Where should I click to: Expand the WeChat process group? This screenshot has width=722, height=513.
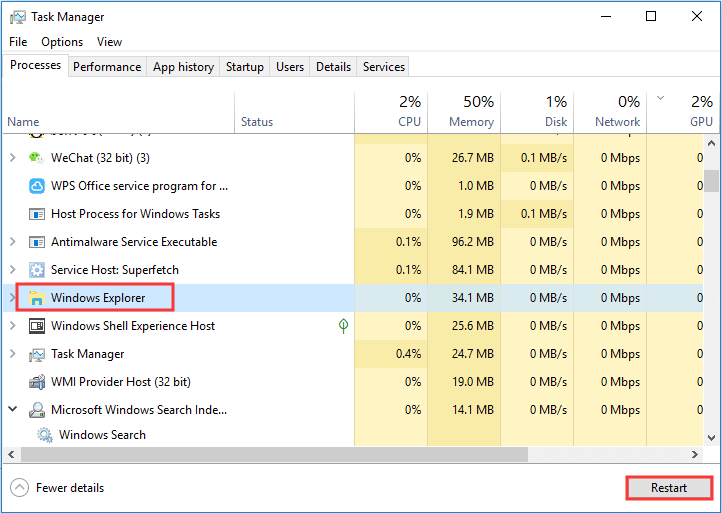coord(12,158)
